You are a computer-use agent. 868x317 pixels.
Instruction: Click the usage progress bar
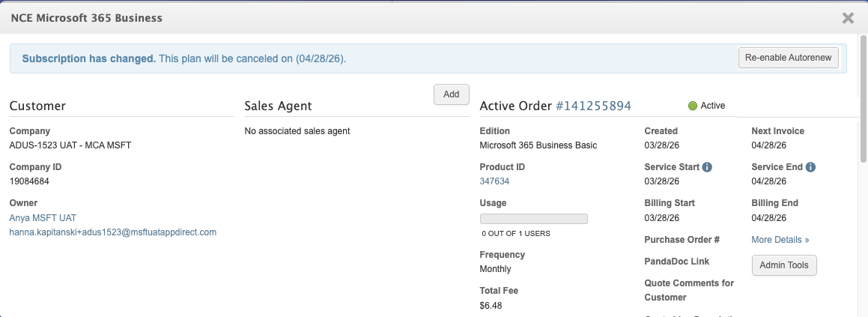pos(534,219)
